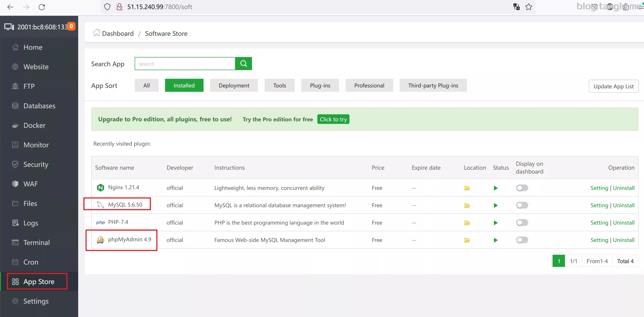The image size is (644, 317).
Task: Click the Update App List button
Action: (x=614, y=86)
